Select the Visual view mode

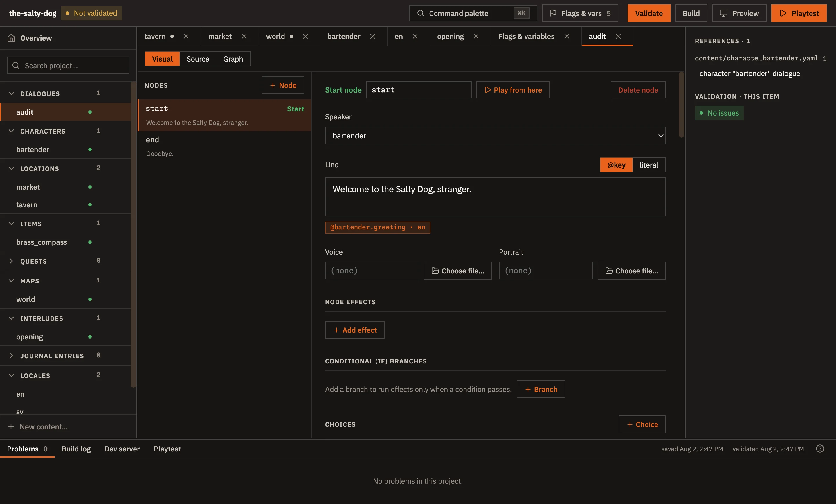162,59
